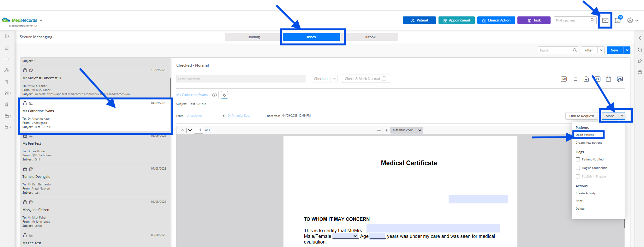Click the teal Appointment button
644x247 pixels.
pos(456,20)
